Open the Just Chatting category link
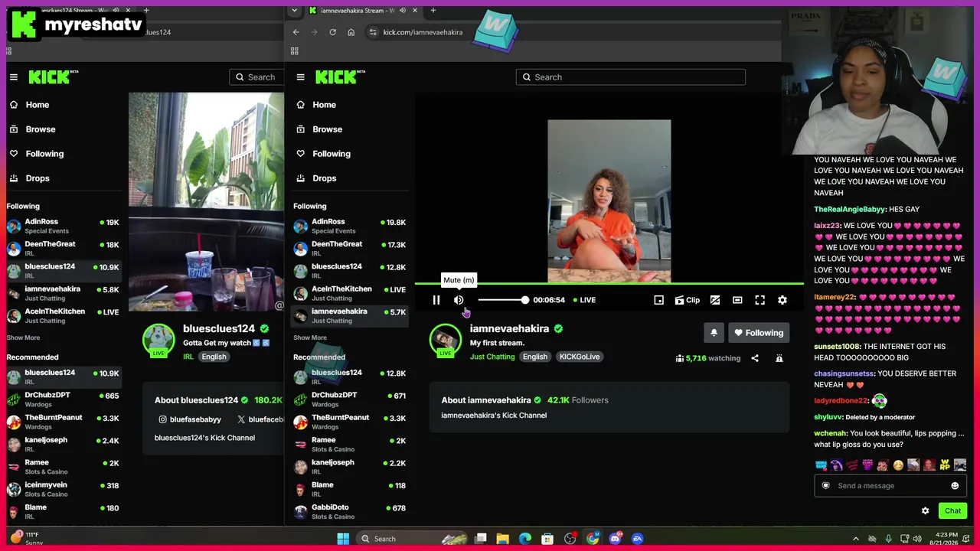980x551 pixels. point(492,357)
